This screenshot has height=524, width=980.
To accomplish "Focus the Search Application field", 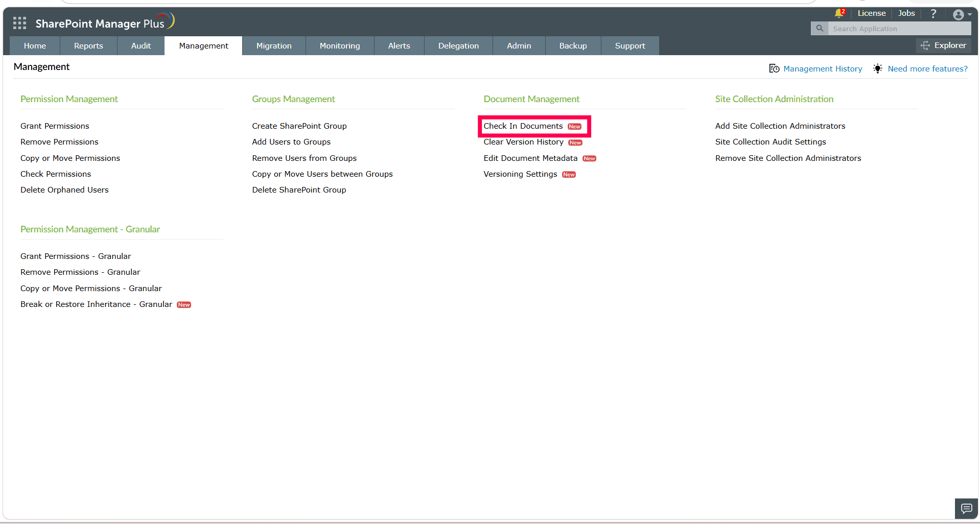I will pyautogui.click(x=899, y=29).
